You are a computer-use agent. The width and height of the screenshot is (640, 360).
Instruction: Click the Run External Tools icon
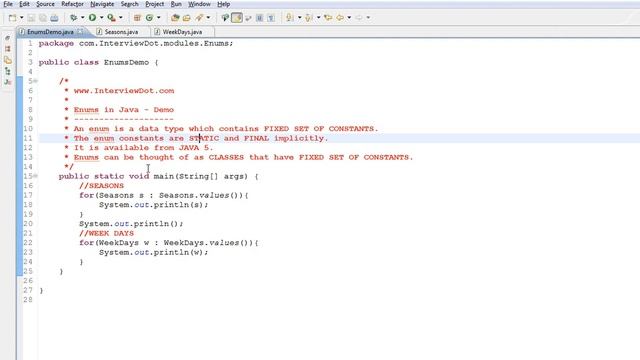point(111,18)
